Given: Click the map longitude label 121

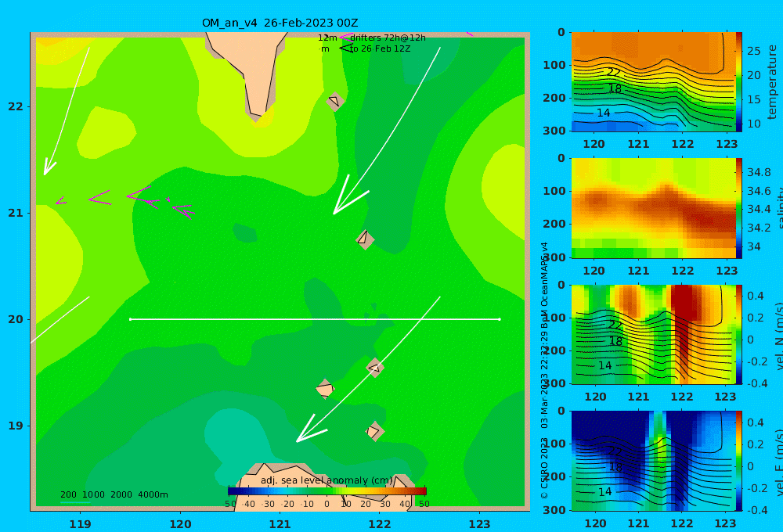Looking at the screenshot, I should [280, 524].
